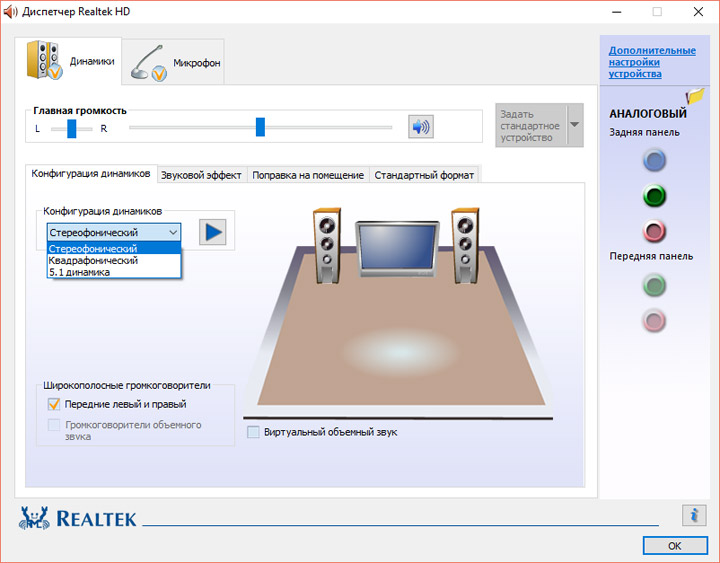Mute speakers with the volume speaker icon

[421, 127]
